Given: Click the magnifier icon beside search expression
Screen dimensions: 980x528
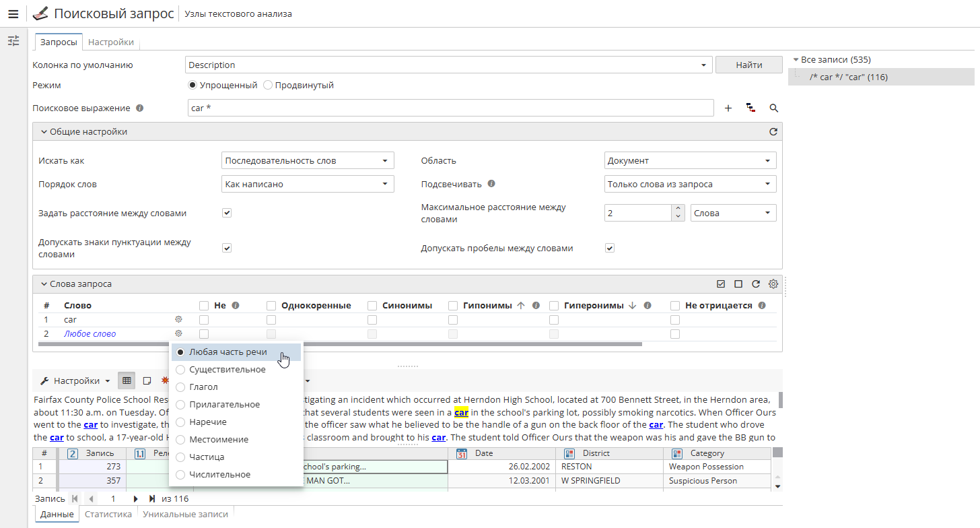Looking at the screenshot, I should (773, 108).
